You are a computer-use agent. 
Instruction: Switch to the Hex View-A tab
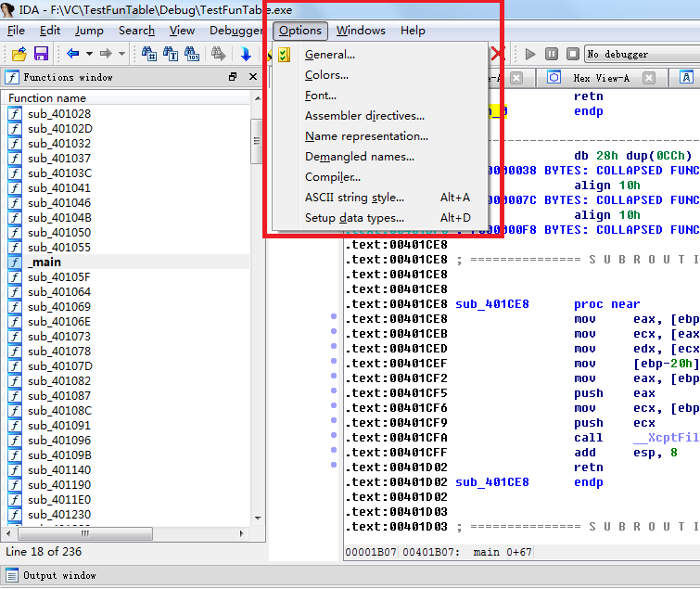(x=602, y=78)
